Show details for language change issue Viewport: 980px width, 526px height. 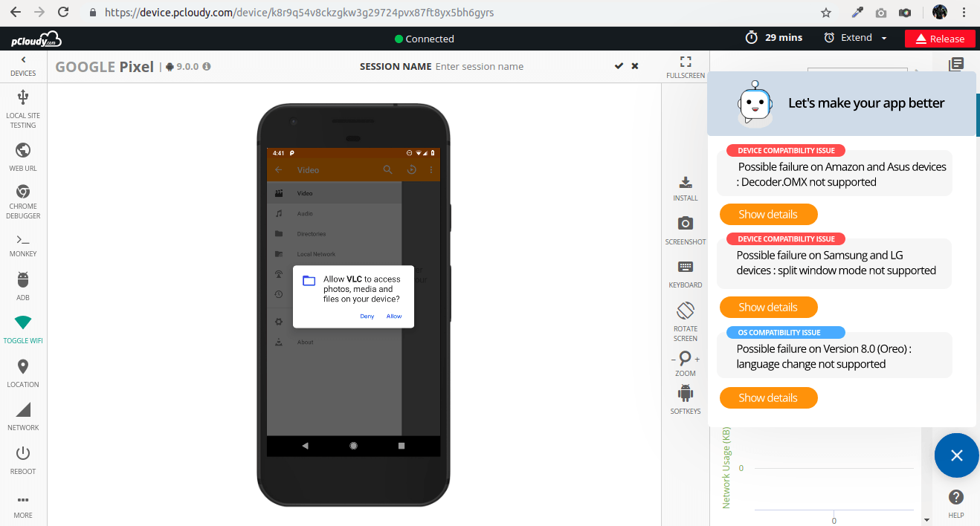[768, 397]
